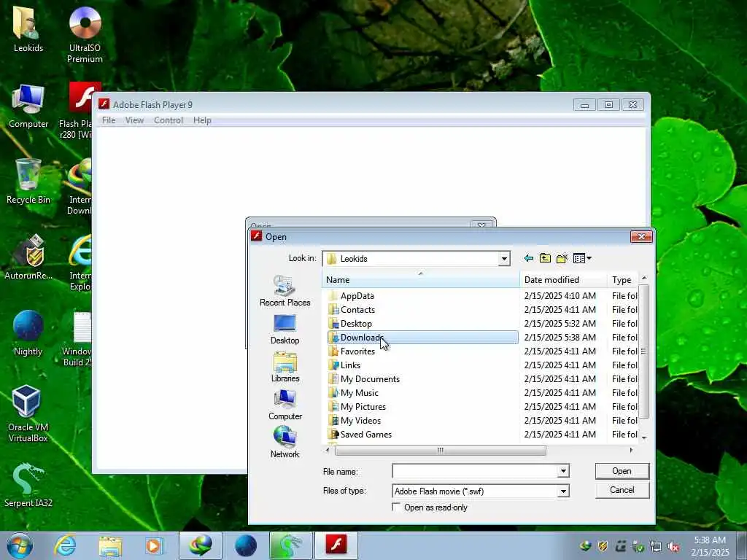Create New Folder icon in Open dialog
747x560 pixels.
(x=562, y=258)
